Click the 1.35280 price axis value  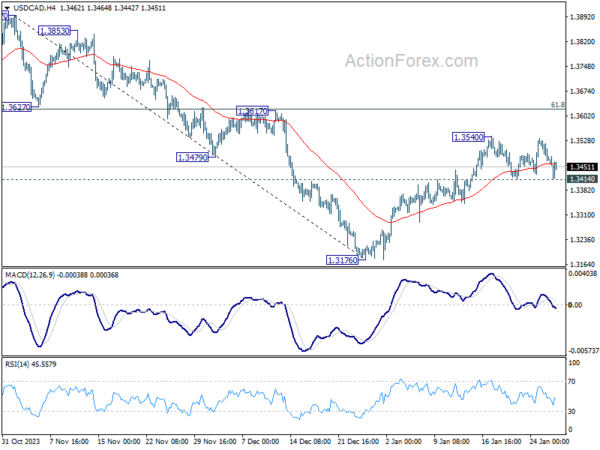point(582,141)
